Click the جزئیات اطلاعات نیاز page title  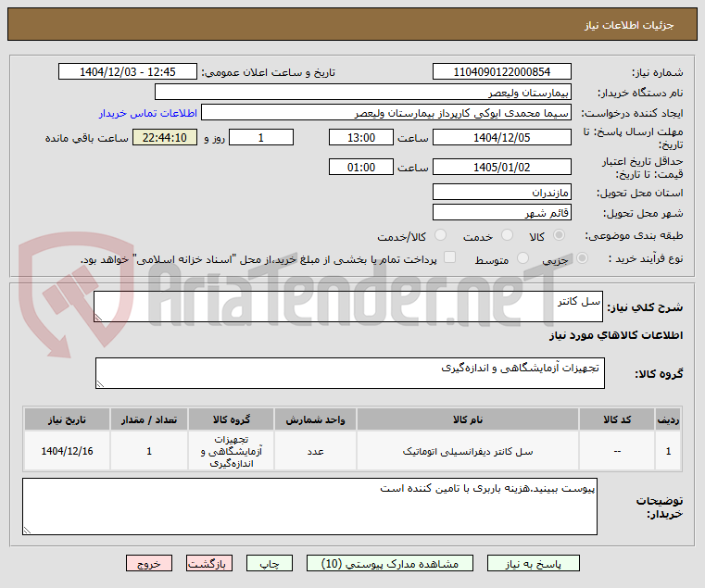[629, 25]
